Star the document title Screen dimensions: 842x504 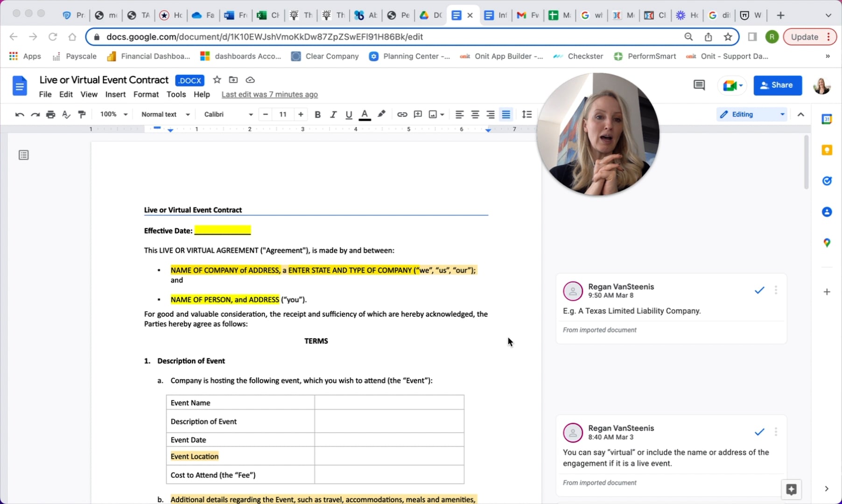[217, 80]
